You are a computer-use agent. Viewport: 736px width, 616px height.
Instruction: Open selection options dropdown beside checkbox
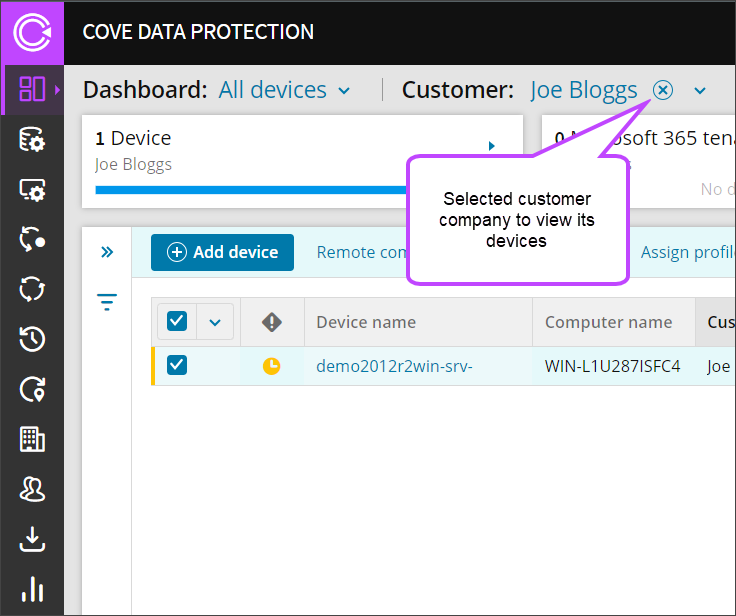[x=215, y=322]
